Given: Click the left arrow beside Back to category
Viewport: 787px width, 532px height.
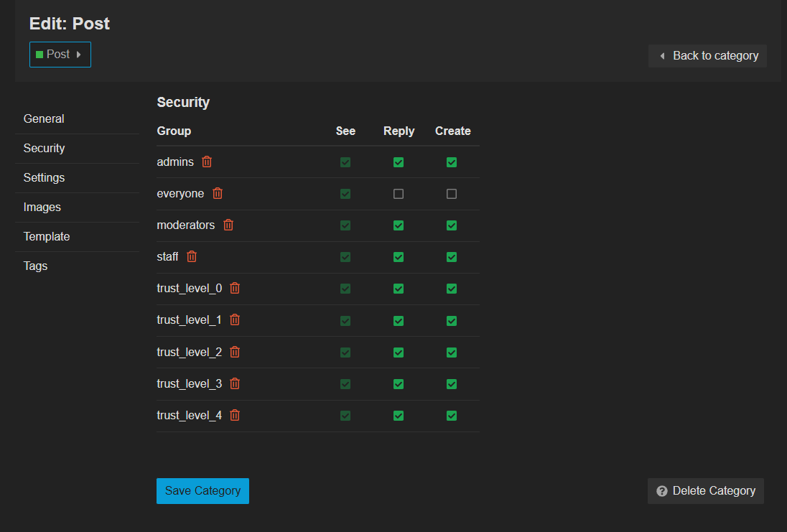Looking at the screenshot, I should coord(663,56).
